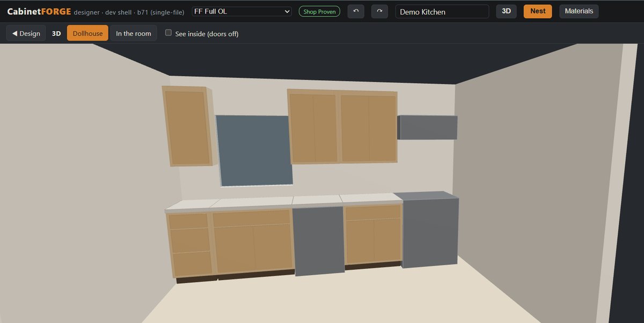Screen dimensions: 644x323
Task: Click the redo arrow button
Action: point(379,11)
